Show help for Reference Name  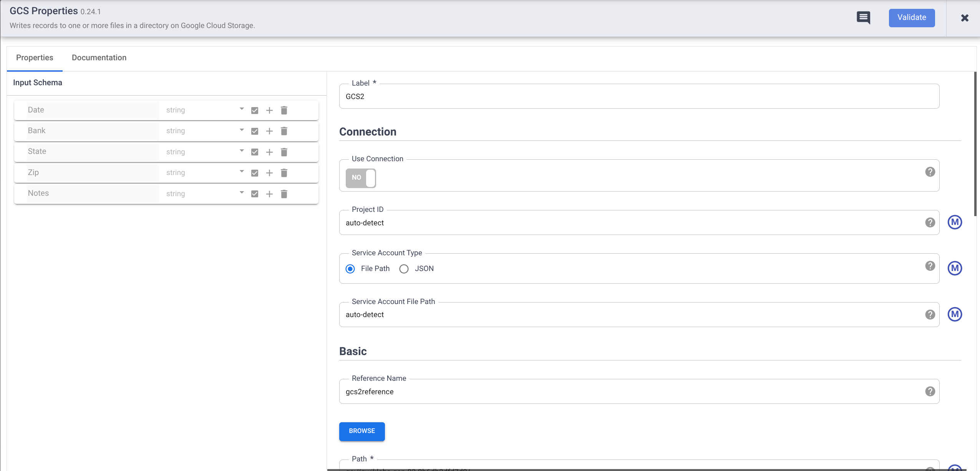(930, 391)
